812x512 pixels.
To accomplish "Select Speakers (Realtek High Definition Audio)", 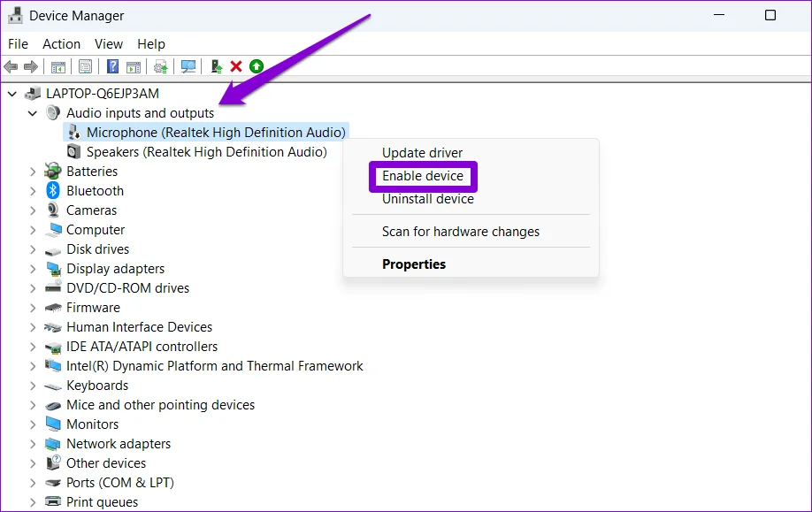I will click(x=206, y=152).
